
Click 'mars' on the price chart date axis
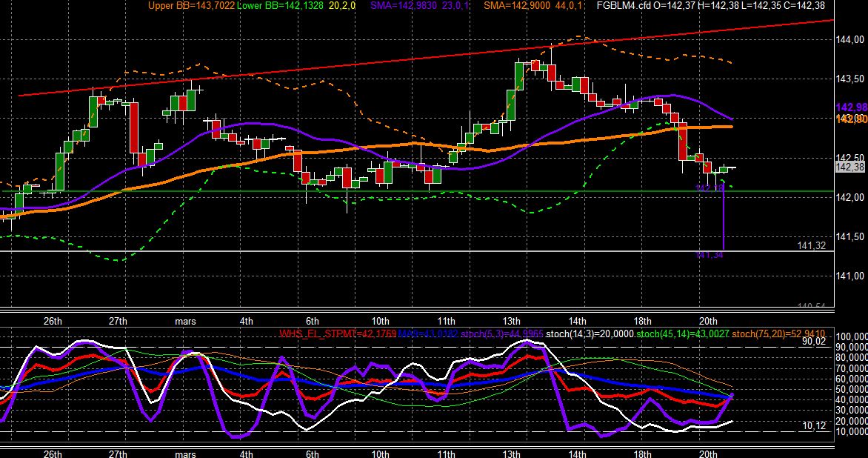click(185, 321)
